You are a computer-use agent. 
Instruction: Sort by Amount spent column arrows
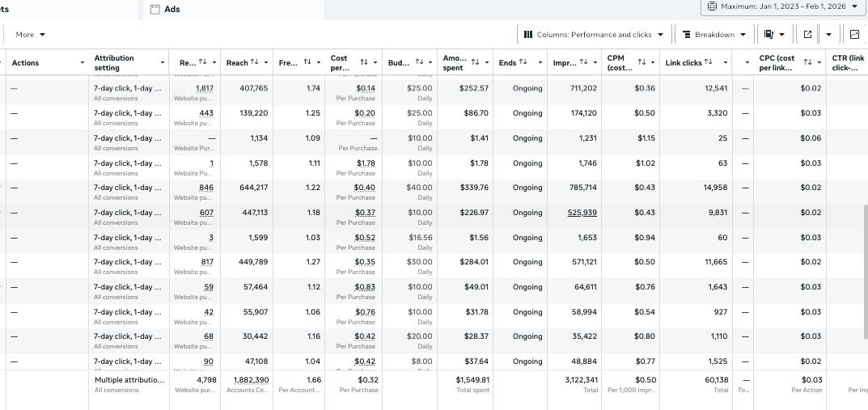475,62
